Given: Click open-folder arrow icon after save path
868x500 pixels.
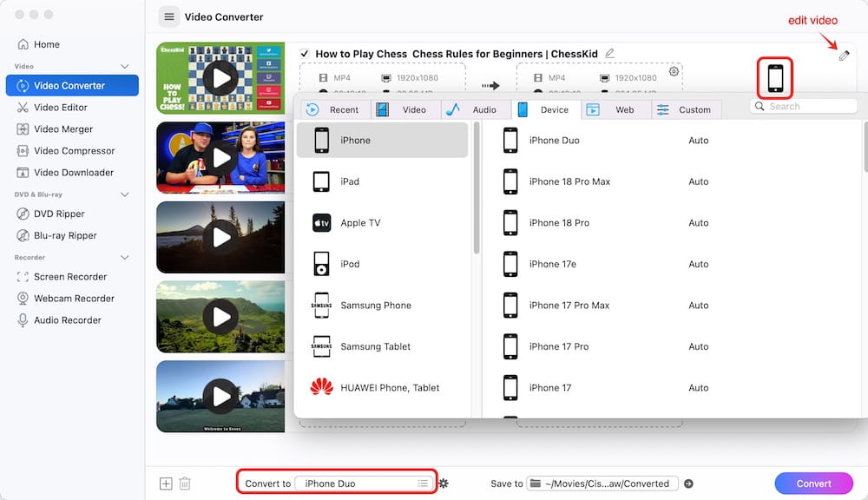Looking at the screenshot, I should pyautogui.click(x=688, y=484).
